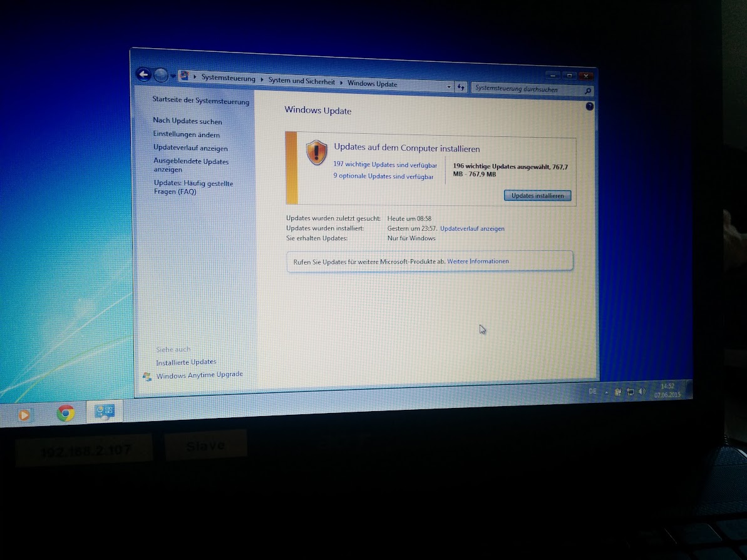Click the network tray icon

click(x=631, y=392)
